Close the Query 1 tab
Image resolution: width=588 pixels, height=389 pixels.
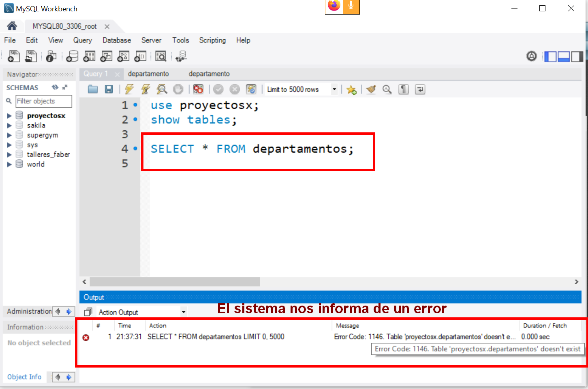pos(117,74)
